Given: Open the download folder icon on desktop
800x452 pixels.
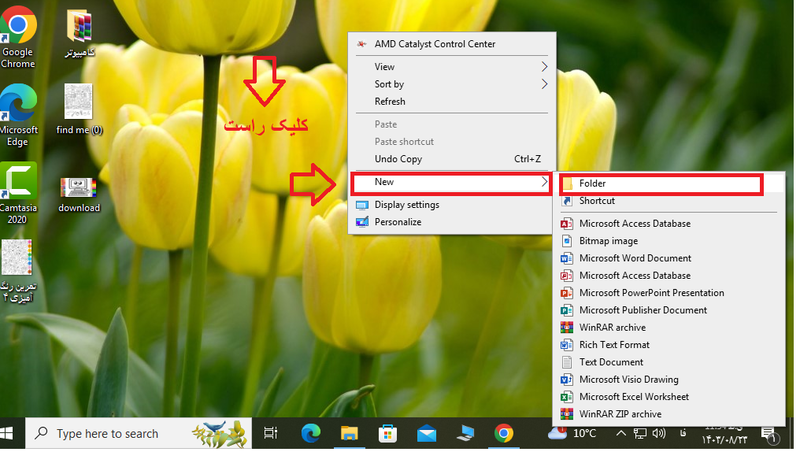Looking at the screenshot, I should tap(78, 190).
